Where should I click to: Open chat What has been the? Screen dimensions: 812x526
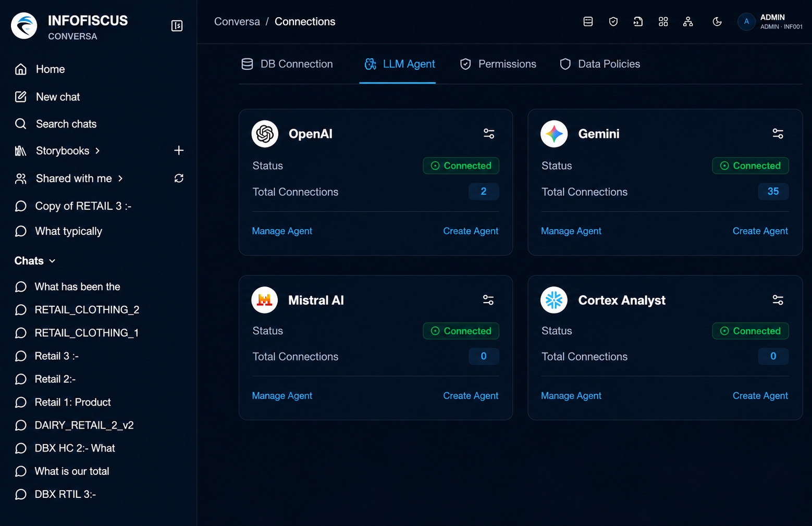(68, 287)
